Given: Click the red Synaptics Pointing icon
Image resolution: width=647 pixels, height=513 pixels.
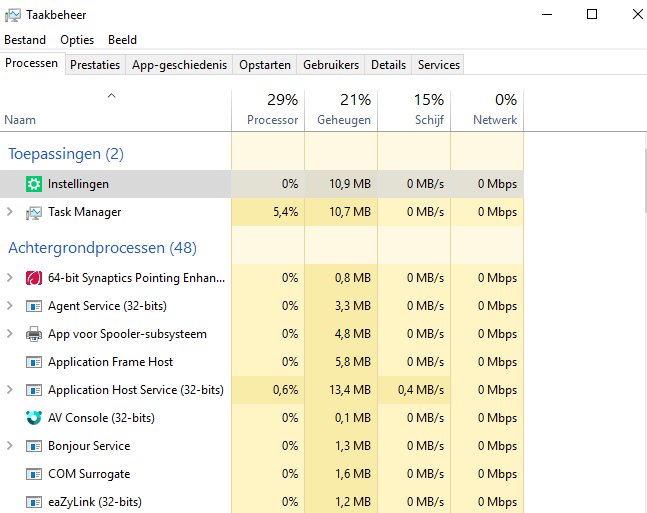Looking at the screenshot, I should click(34, 278).
